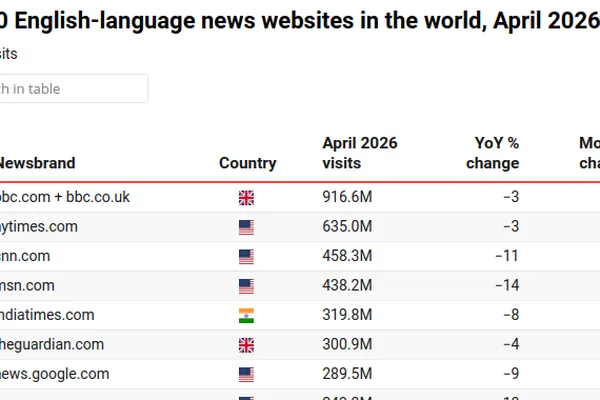Viewport: 600px width, 400px height.
Task: Click the US flag in nytimes.com row
Action: point(246,227)
